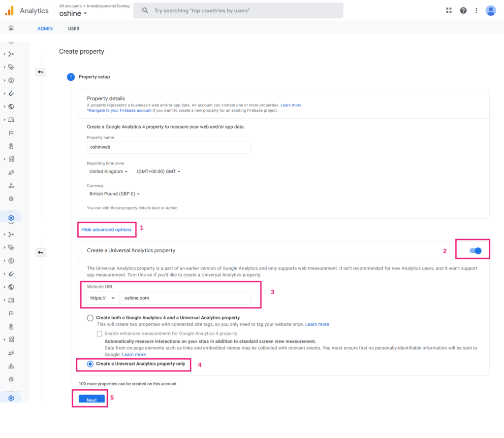This screenshot has height=438, width=504.
Task: Open the data streams icon in the sidebar
Action: (11, 54)
